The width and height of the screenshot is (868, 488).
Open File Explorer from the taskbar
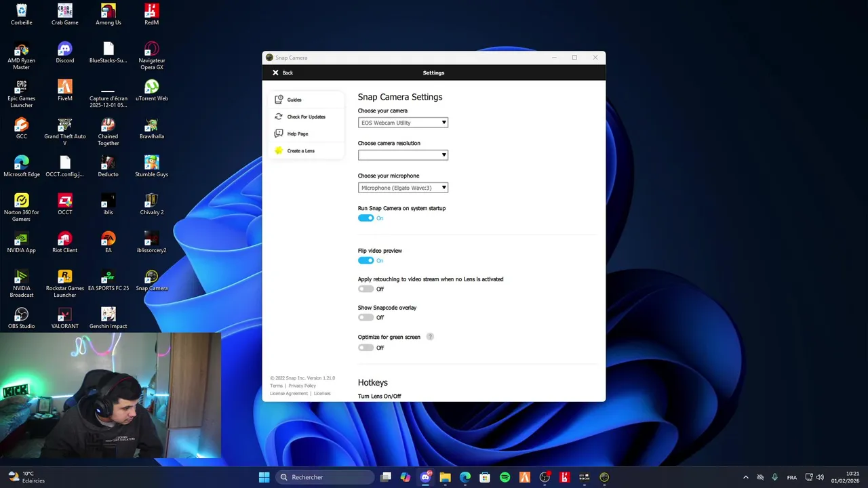pyautogui.click(x=445, y=477)
